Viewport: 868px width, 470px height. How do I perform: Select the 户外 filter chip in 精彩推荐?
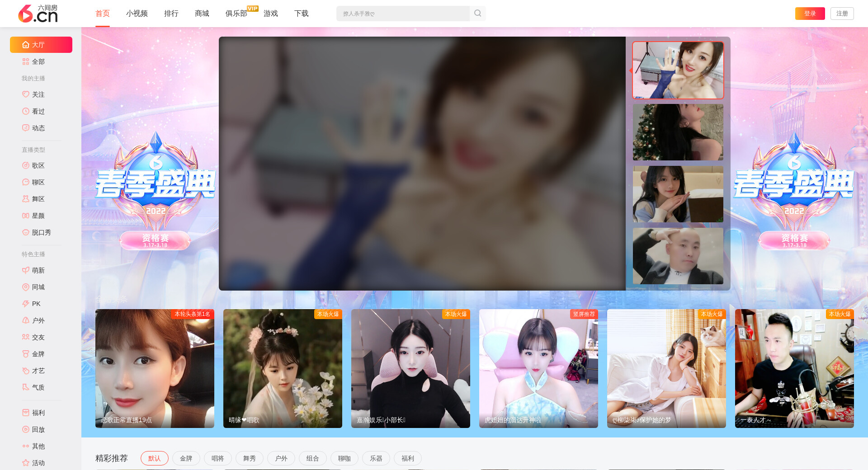281,458
